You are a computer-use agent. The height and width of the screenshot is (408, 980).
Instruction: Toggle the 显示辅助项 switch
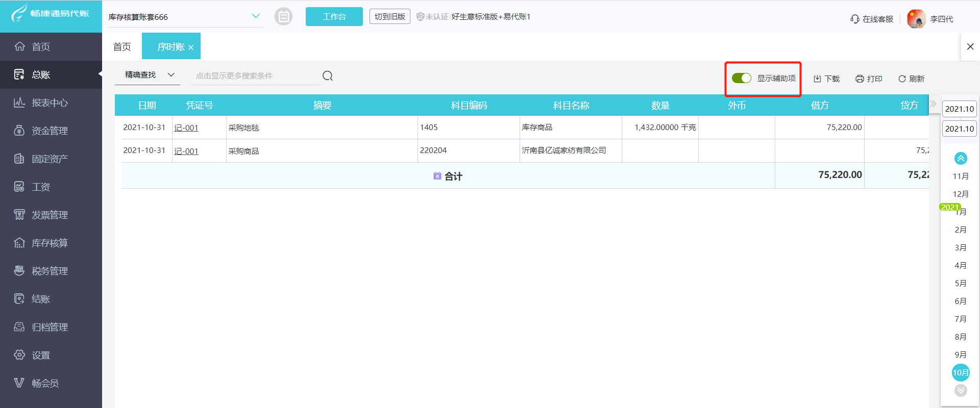pyautogui.click(x=741, y=78)
